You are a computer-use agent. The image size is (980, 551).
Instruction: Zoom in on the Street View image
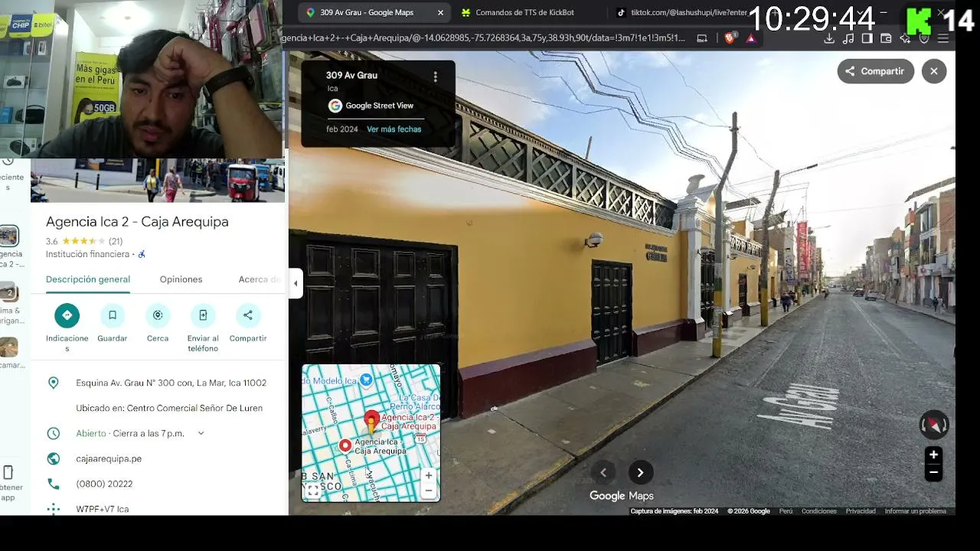pyautogui.click(x=933, y=455)
